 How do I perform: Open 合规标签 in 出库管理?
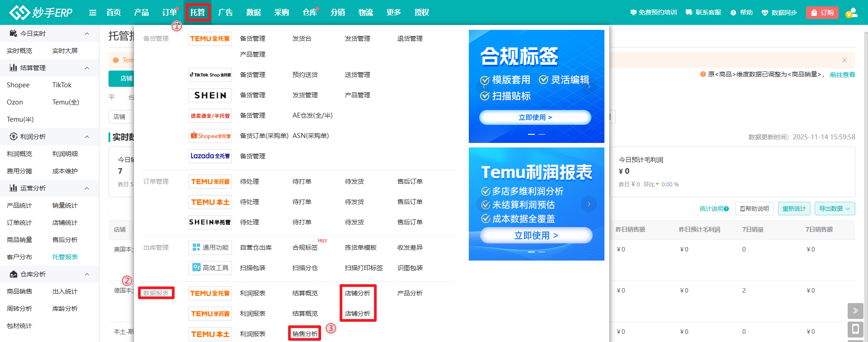pyautogui.click(x=305, y=247)
